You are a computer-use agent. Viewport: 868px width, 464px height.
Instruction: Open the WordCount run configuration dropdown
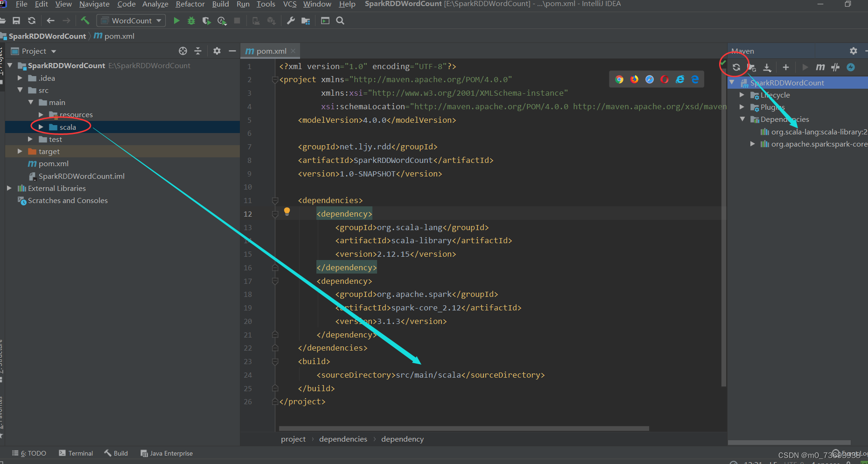click(131, 21)
